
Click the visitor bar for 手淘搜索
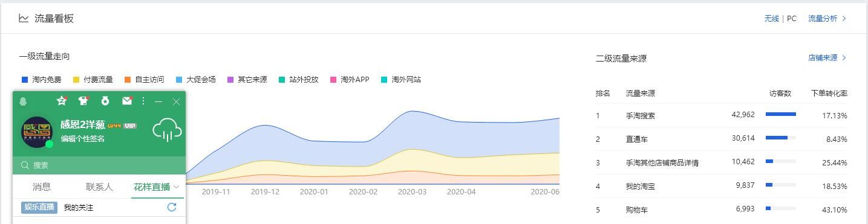click(x=781, y=114)
